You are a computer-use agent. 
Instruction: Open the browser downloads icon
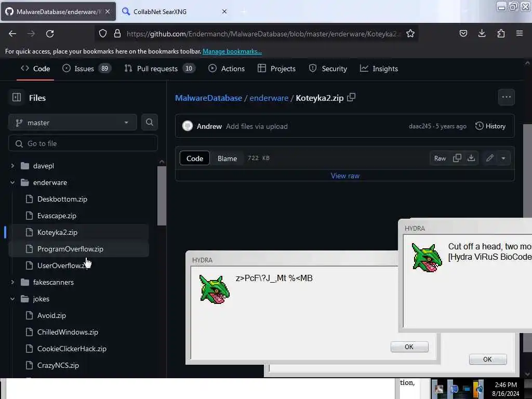coord(482,33)
